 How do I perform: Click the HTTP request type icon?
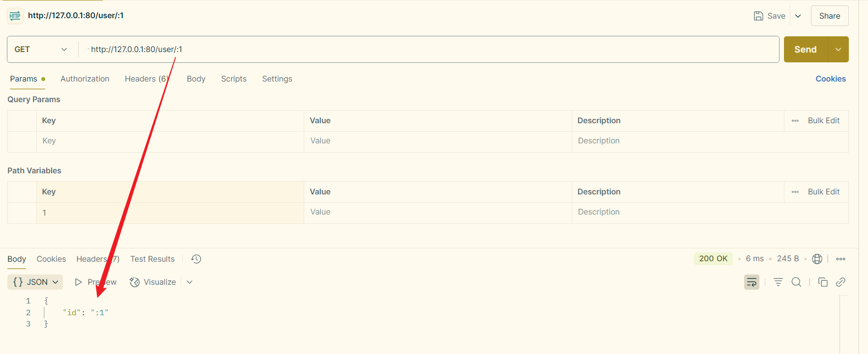(x=15, y=16)
